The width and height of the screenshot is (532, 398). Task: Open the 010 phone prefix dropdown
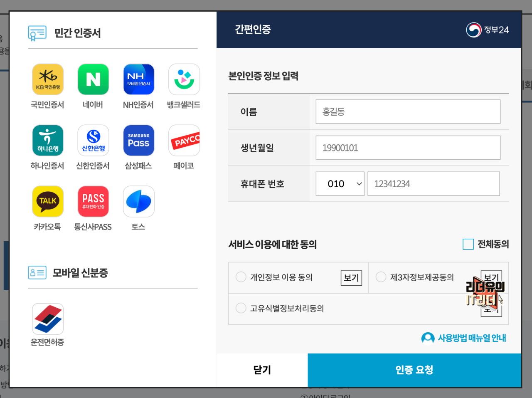click(x=340, y=184)
